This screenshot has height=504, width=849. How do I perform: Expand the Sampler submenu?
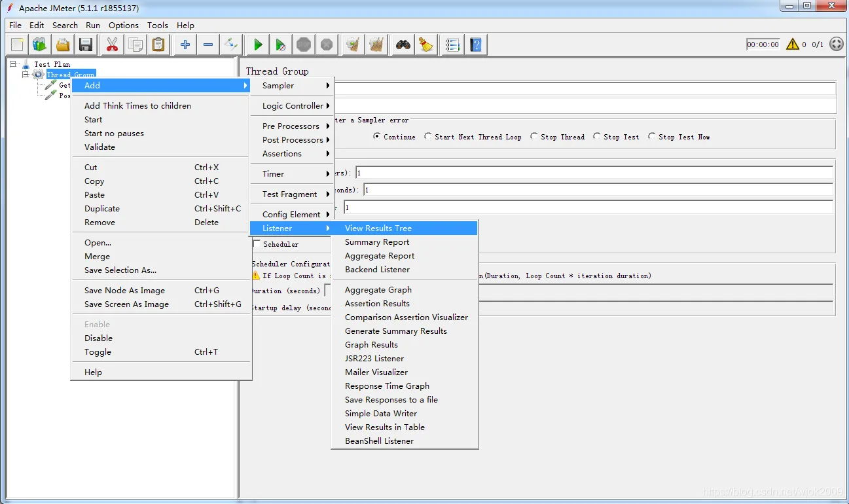click(x=293, y=85)
